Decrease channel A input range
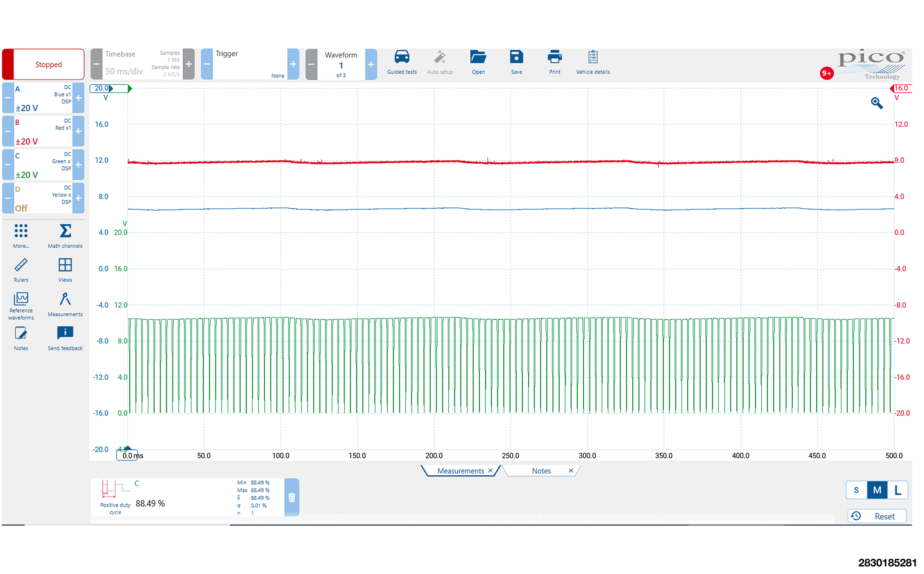 tap(8, 98)
